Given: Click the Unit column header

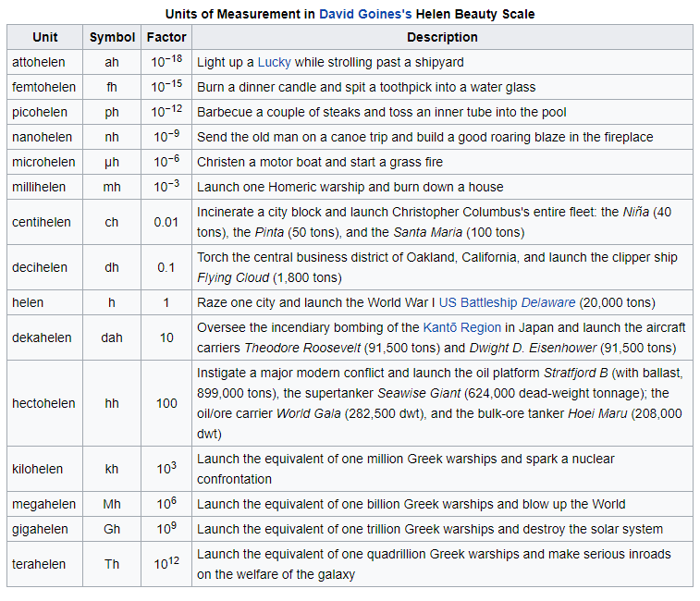Looking at the screenshot, I should (x=44, y=37).
